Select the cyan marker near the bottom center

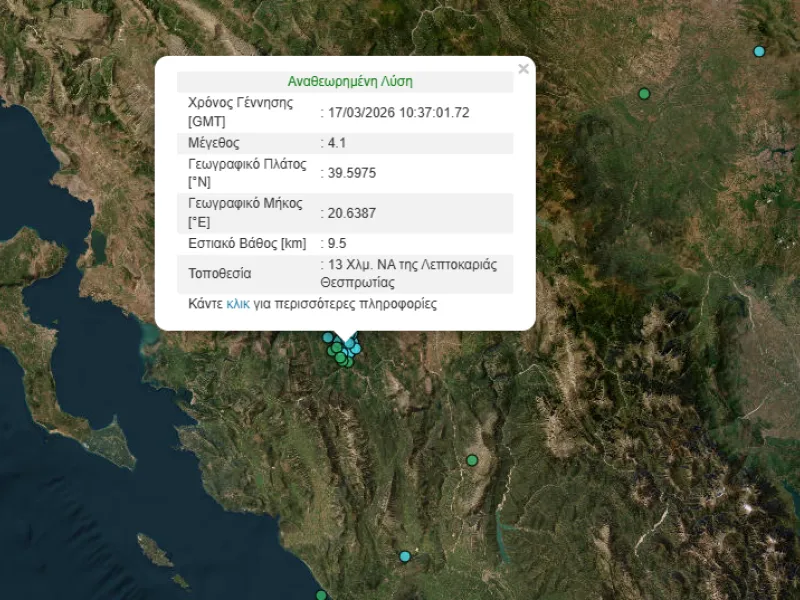(405, 556)
